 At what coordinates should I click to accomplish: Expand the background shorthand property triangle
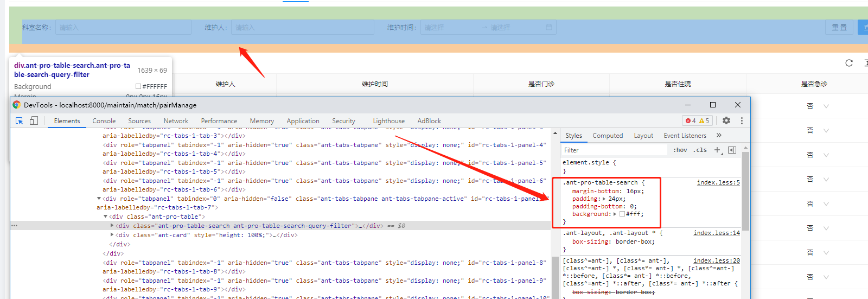(x=615, y=214)
